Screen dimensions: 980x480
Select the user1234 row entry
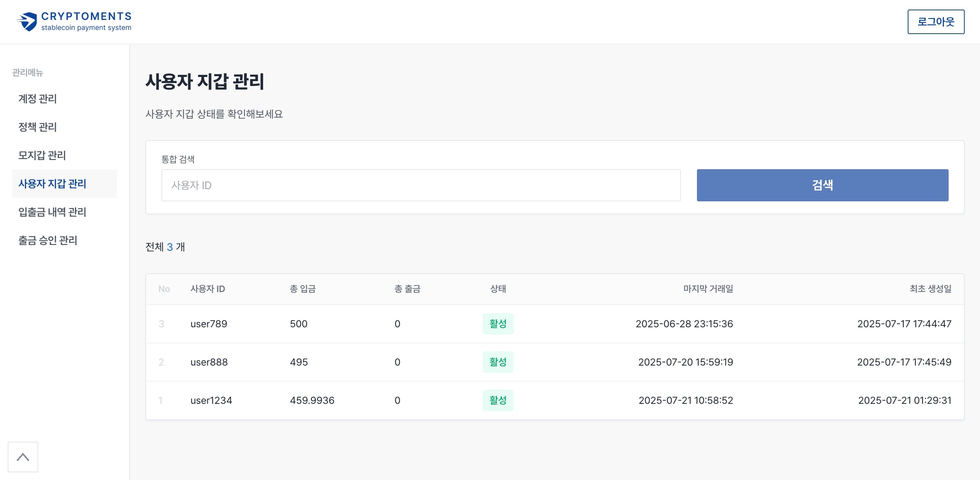coord(211,400)
